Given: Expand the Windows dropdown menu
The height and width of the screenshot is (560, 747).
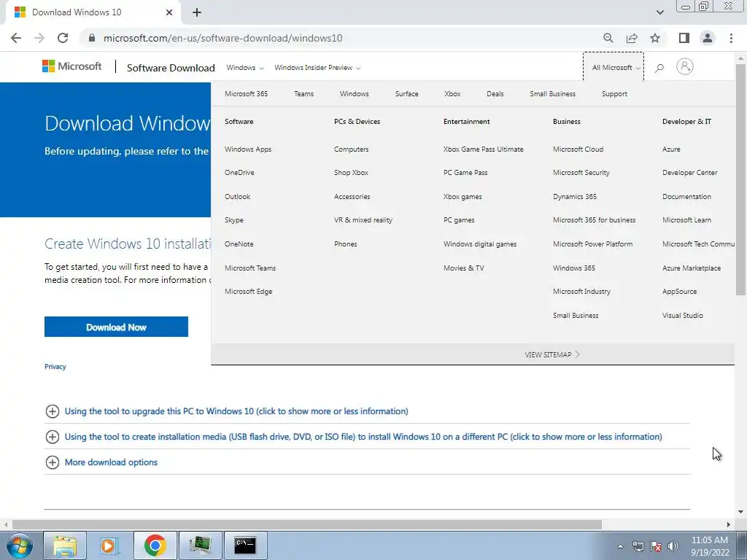Looking at the screenshot, I should click(245, 68).
